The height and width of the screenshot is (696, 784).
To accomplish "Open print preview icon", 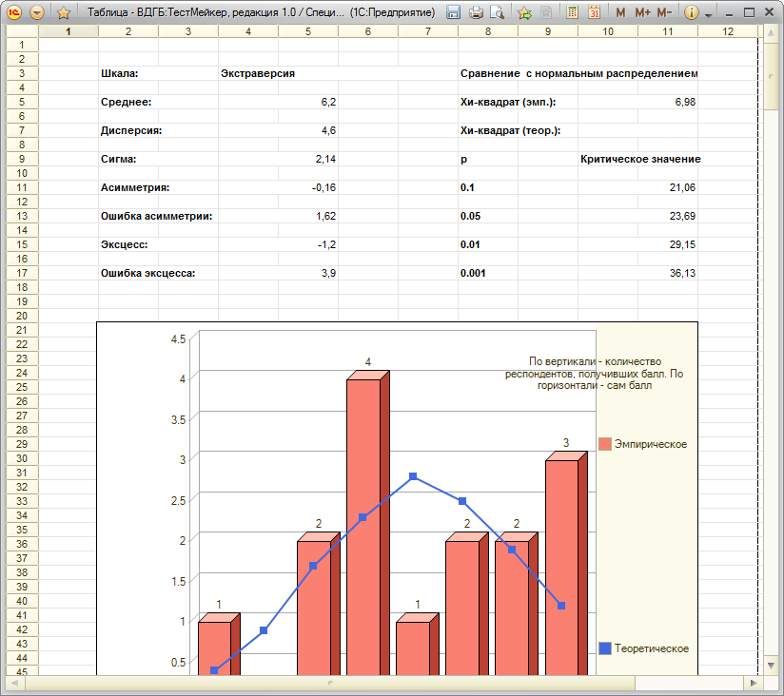I will 497,12.
